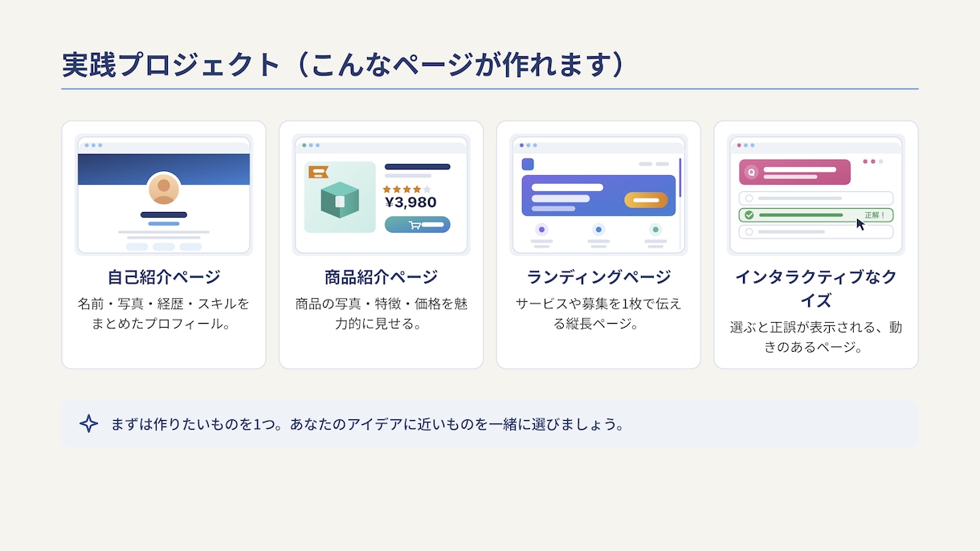This screenshot has height=551, width=980.
Task: Click the pink Q question badge
Action: click(751, 172)
